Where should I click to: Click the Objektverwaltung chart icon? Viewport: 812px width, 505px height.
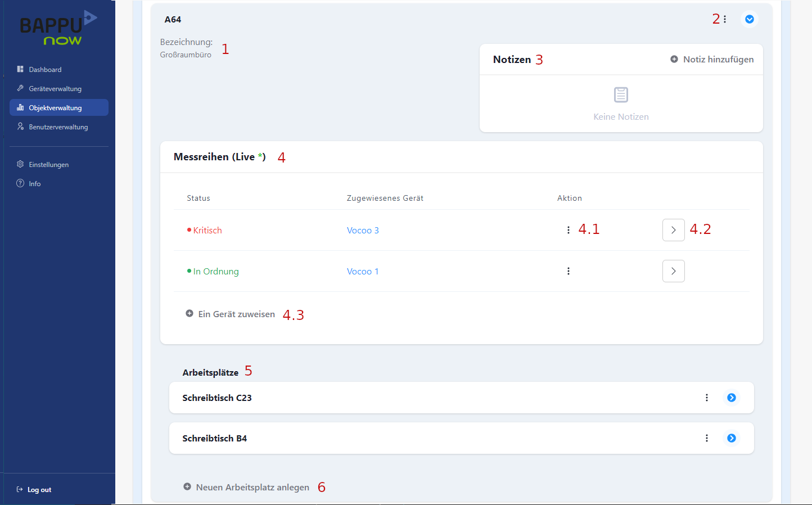[x=20, y=107]
